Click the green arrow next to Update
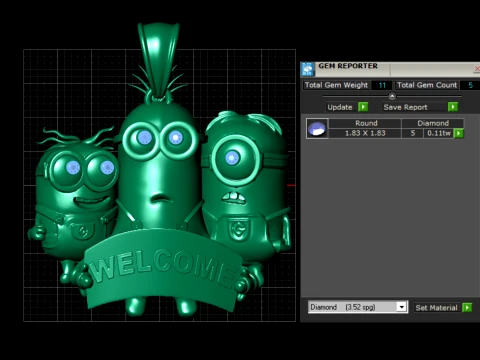The height and width of the screenshot is (360, 480). 363,107
